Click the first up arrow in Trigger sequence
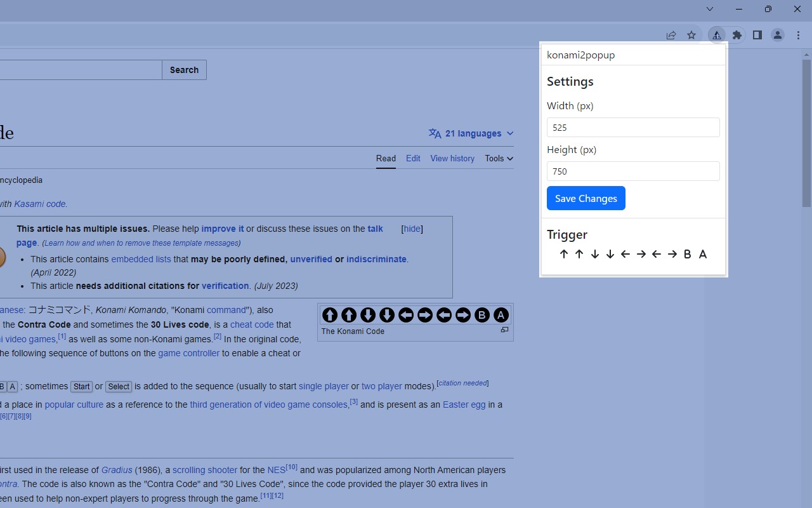812x508 pixels. 564,254
